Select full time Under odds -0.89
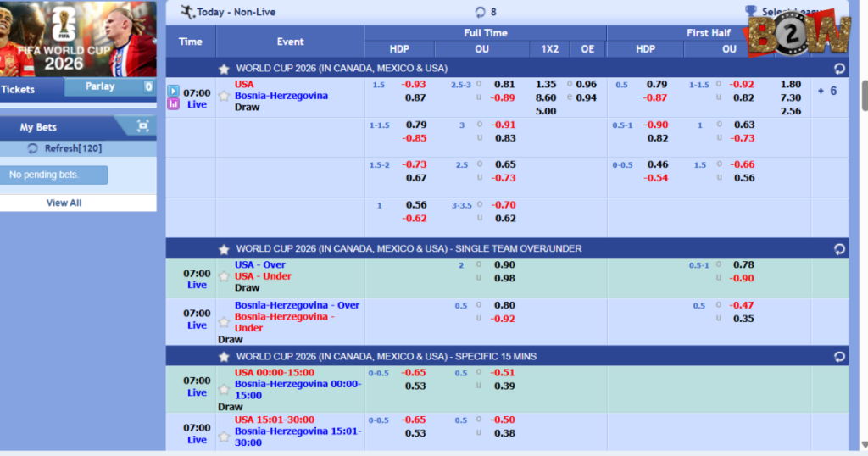Viewport: 868px width, 456px height. click(x=503, y=98)
